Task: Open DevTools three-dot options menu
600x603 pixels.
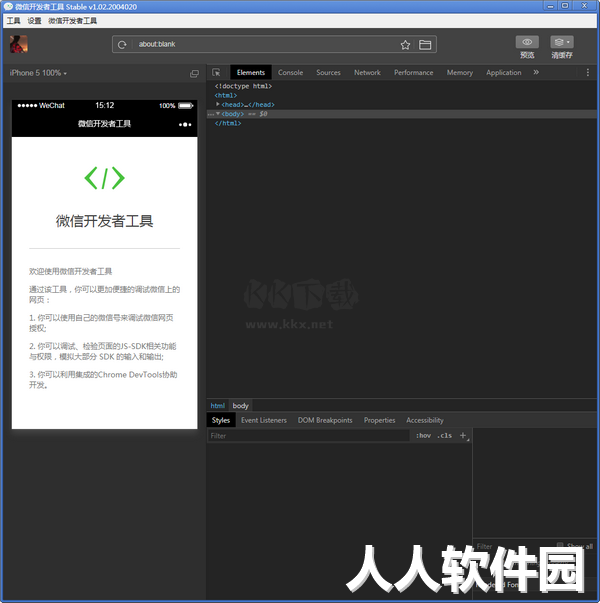Action: [587, 72]
